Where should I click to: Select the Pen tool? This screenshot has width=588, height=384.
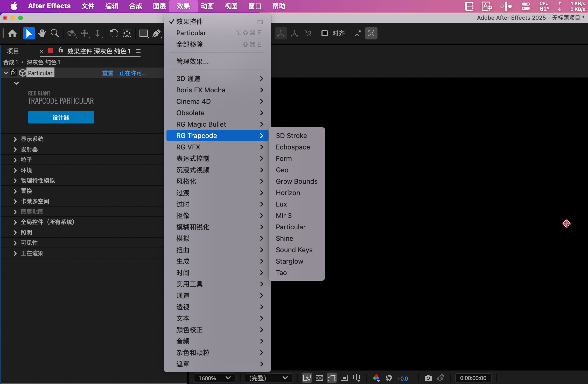point(156,33)
